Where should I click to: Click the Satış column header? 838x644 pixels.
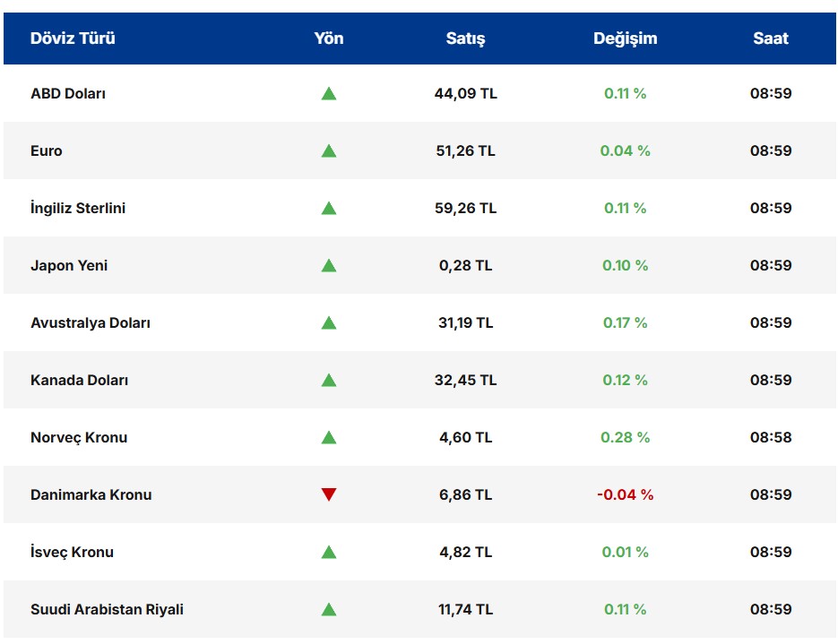pyautogui.click(x=465, y=39)
